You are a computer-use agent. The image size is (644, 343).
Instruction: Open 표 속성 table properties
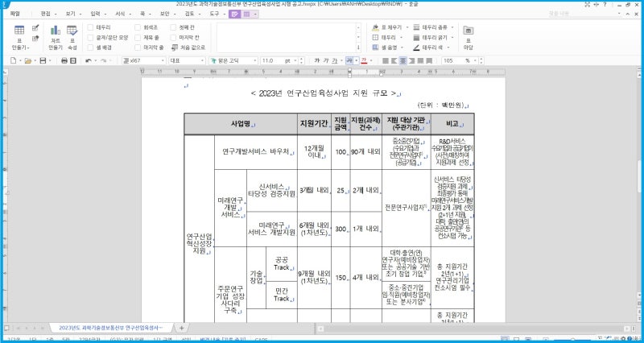72,31
